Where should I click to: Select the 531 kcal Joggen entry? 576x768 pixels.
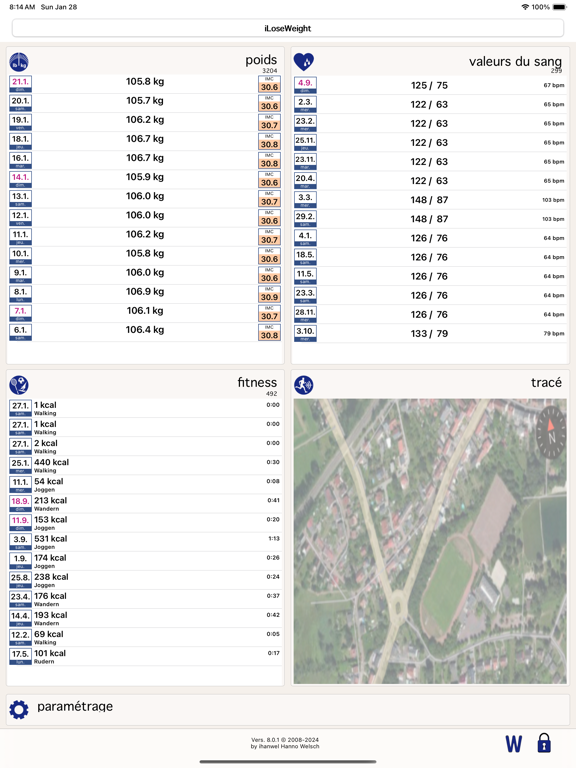click(x=145, y=542)
